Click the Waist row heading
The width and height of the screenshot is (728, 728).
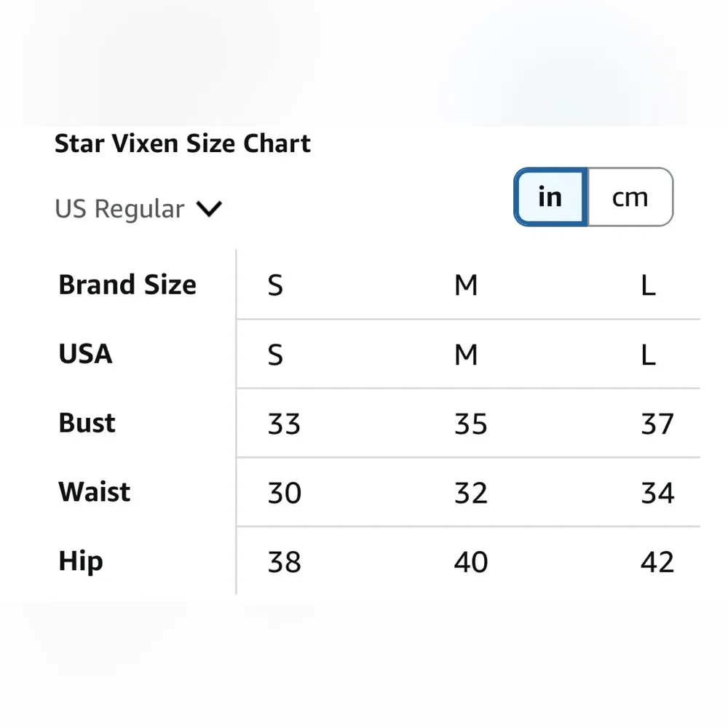pos(94,493)
